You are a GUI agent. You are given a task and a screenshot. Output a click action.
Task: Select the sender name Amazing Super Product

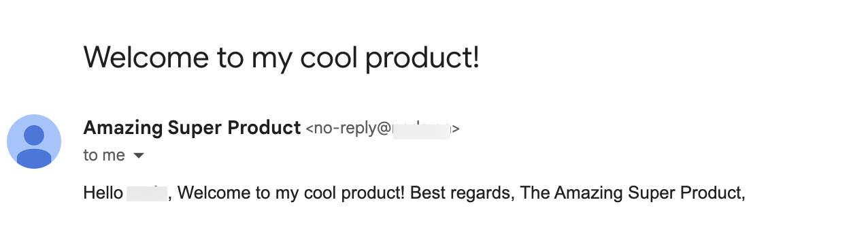pyautogui.click(x=192, y=127)
